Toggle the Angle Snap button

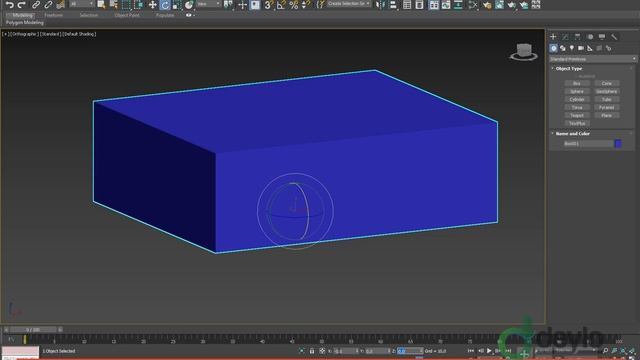tap(281, 5)
